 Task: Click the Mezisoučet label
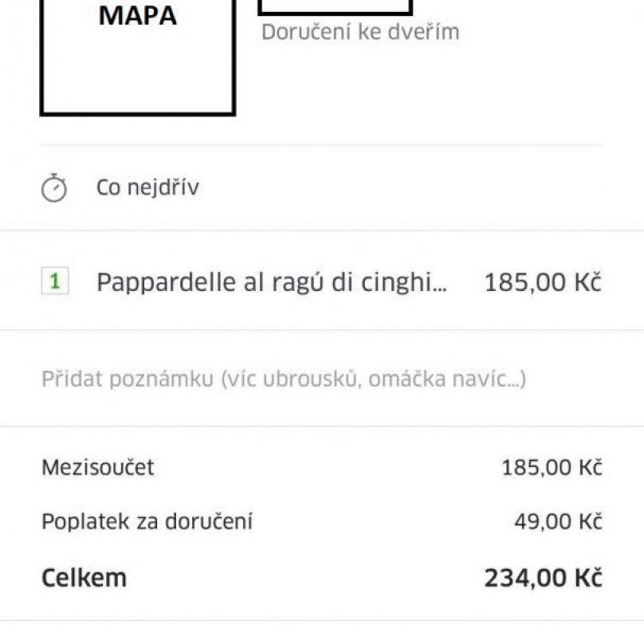pyautogui.click(x=97, y=468)
